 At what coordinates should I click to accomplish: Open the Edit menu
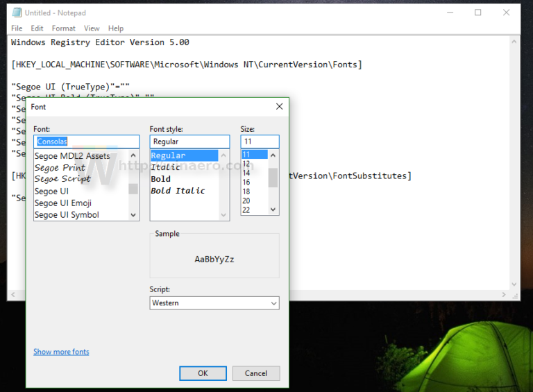pos(37,28)
